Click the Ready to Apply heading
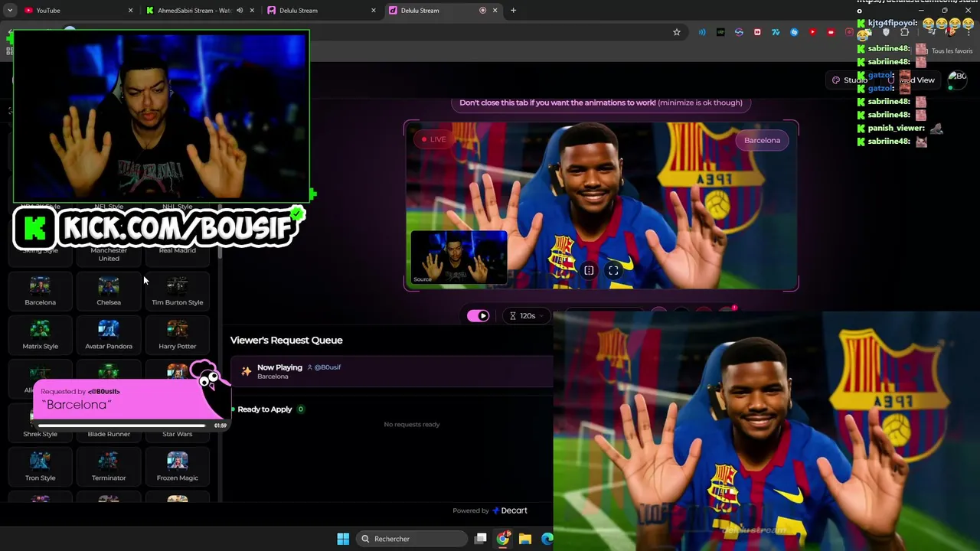This screenshot has width=980, height=551. coord(264,409)
